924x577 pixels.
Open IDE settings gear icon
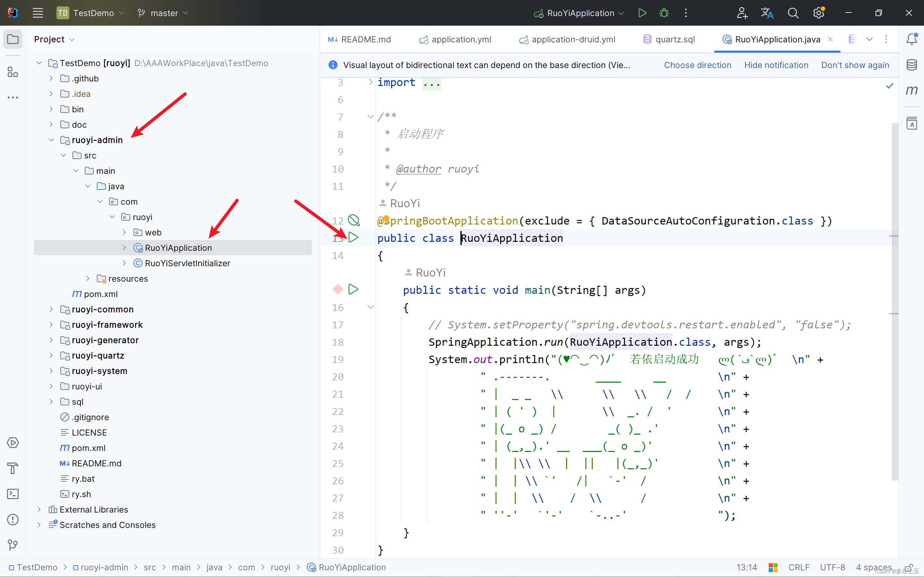818,13
